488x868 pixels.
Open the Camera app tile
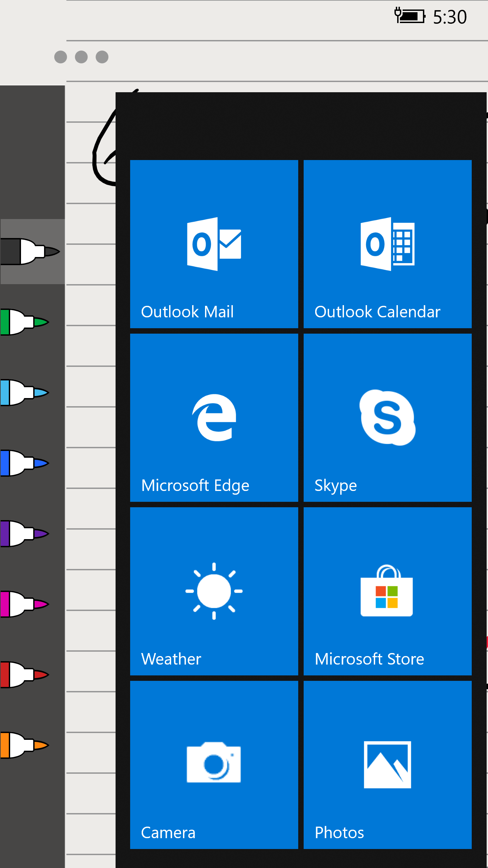click(214, 765)
